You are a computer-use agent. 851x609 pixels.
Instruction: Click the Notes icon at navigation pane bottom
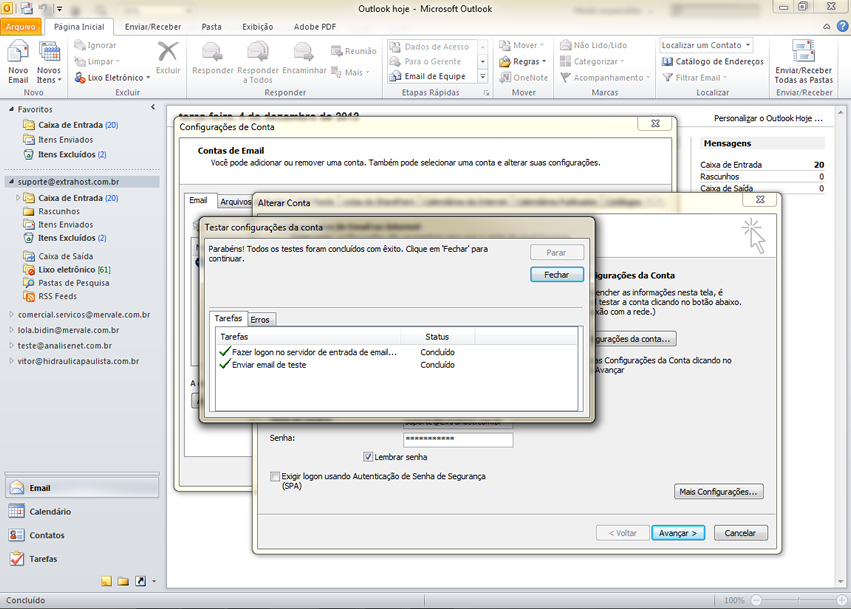(x=106, y=581)
